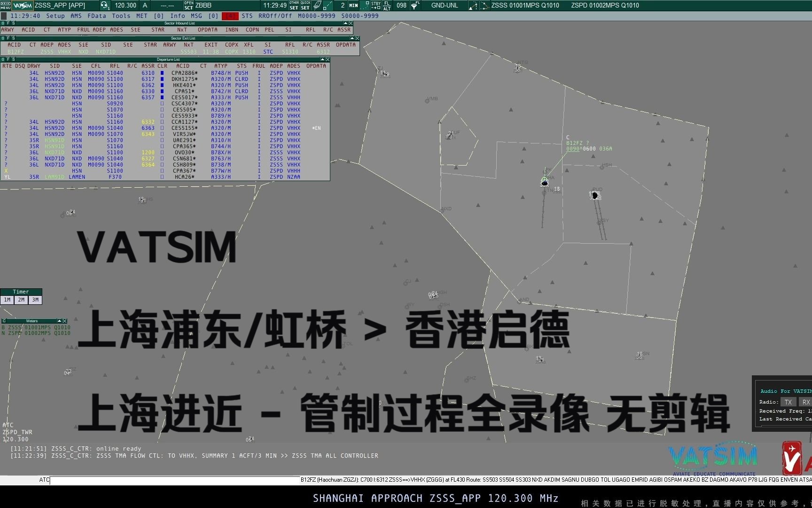The image size is (812, 508).
Task: Close the Metars window
Action: pyautogui.click(x=65, y=321)
